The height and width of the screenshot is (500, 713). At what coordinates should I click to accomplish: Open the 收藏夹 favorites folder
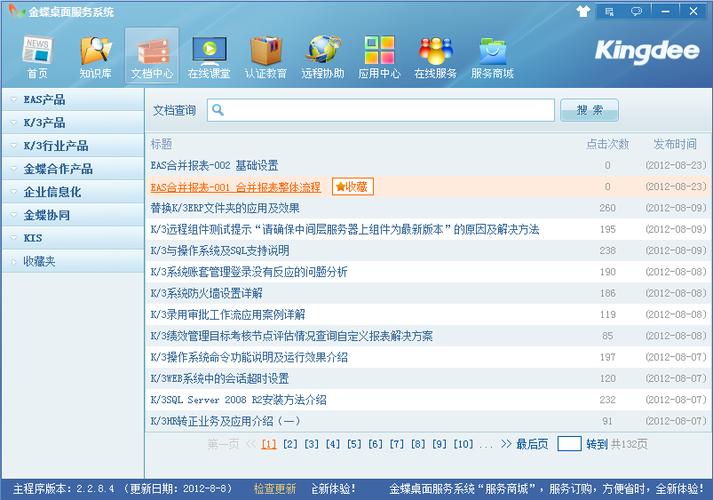pyautogui.click(x=73, y=261)
